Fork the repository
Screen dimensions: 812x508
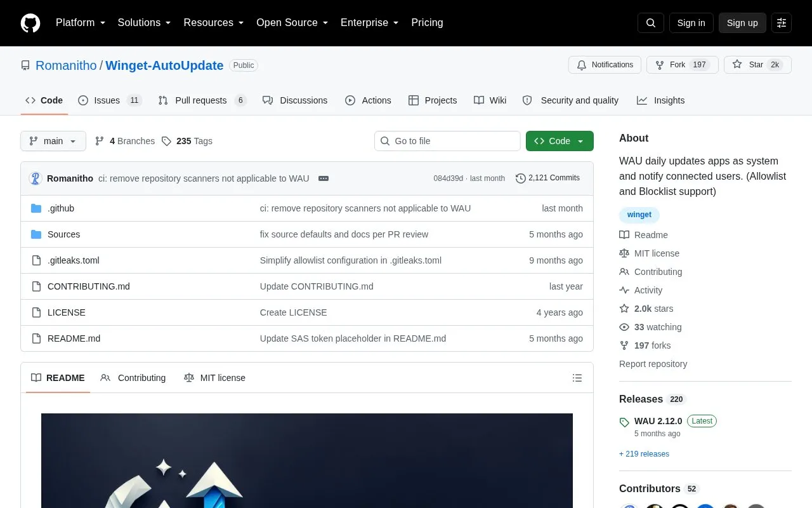pyautogui.click(x=682, y=65)
